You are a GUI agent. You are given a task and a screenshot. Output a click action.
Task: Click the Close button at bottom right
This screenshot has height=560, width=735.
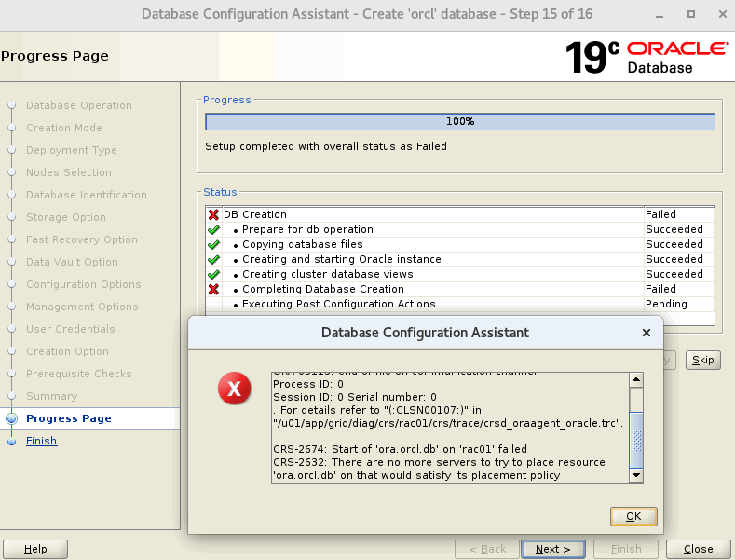pos(698,549)
